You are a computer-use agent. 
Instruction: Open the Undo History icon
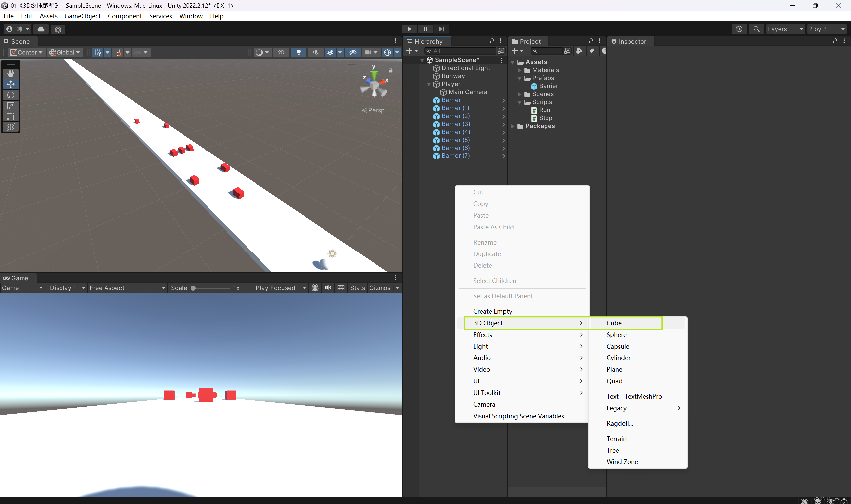[739, 29]
